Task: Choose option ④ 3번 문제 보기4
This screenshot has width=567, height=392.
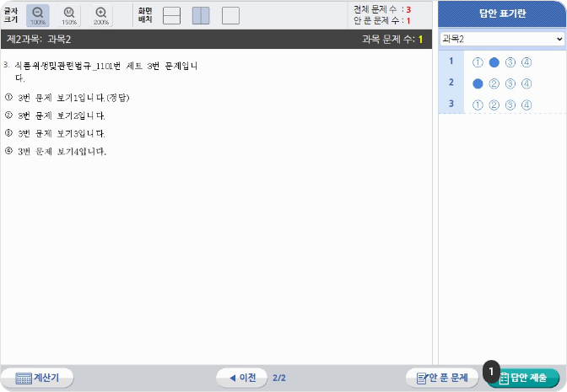Action: click(x=8, y=151)
